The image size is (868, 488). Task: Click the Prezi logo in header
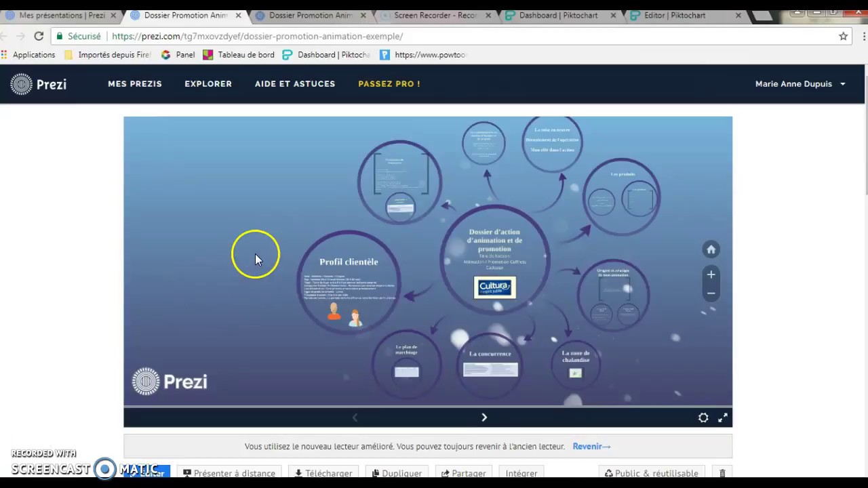(x=38, y=84)
